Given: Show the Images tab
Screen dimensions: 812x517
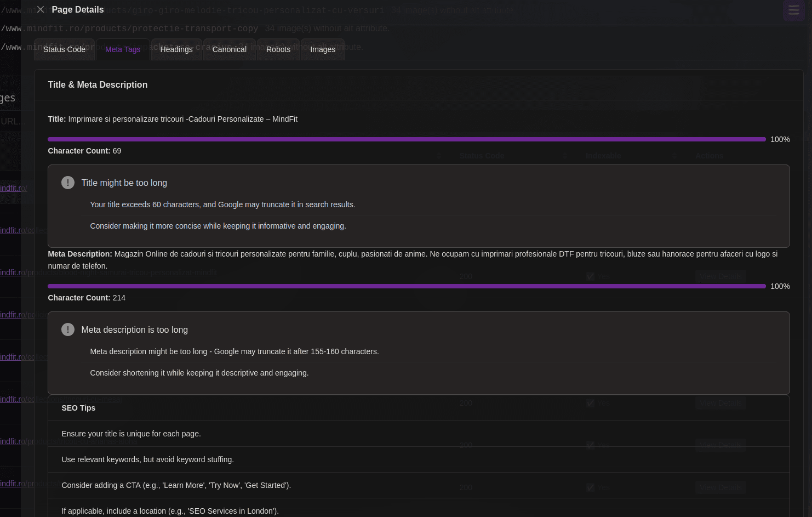Looking at the screenshot, I should pyautogui.click(x=323, y=49).
